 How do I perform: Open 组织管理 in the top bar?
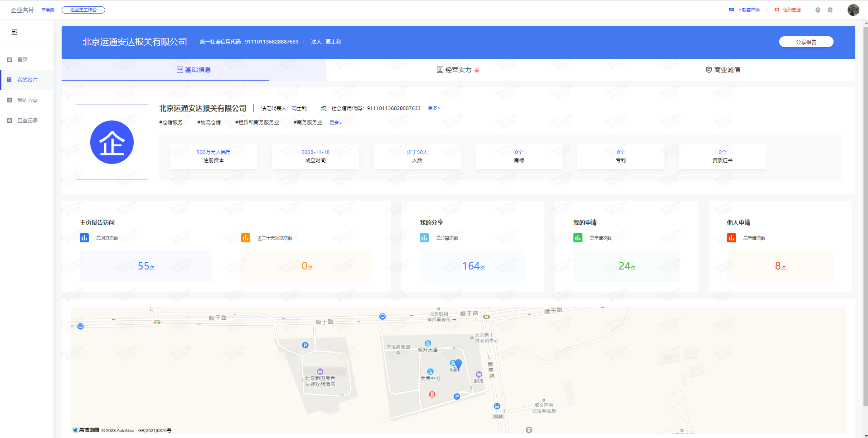(788, 10)
